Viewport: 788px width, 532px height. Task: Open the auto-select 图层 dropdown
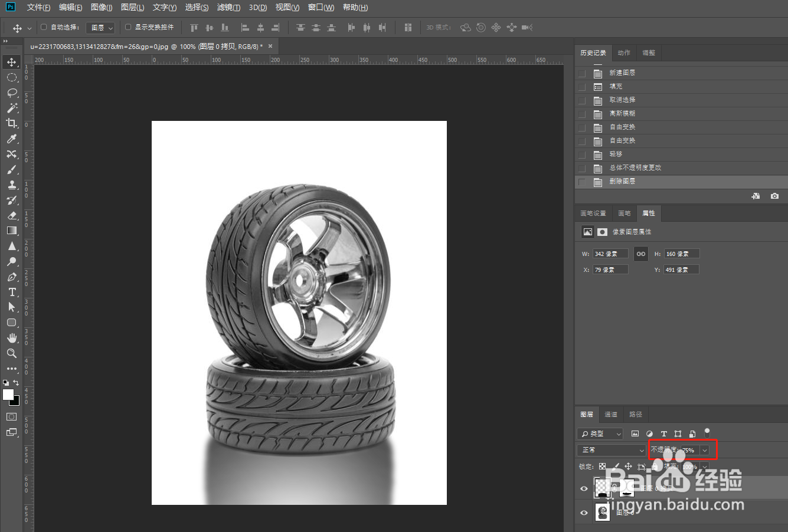(x=101, y=28)
